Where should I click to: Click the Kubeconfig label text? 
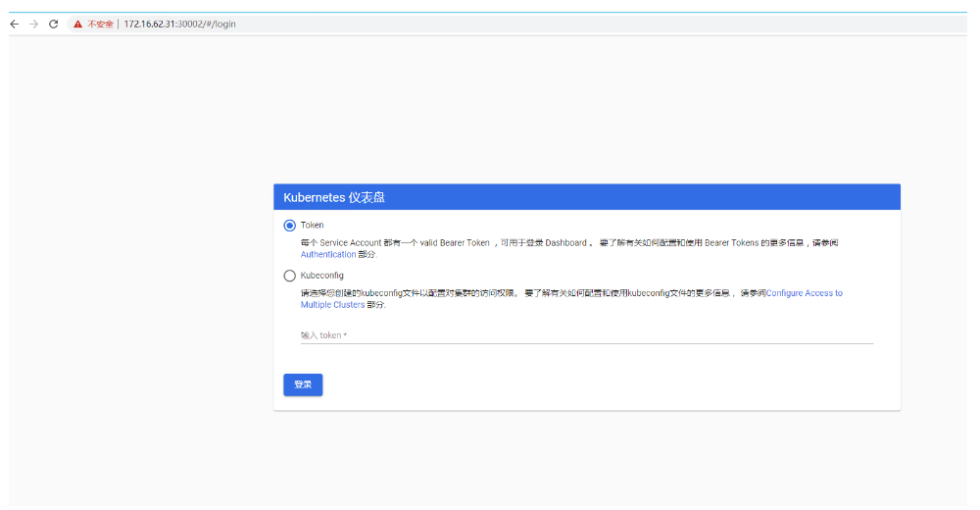[x=321, y=276]
